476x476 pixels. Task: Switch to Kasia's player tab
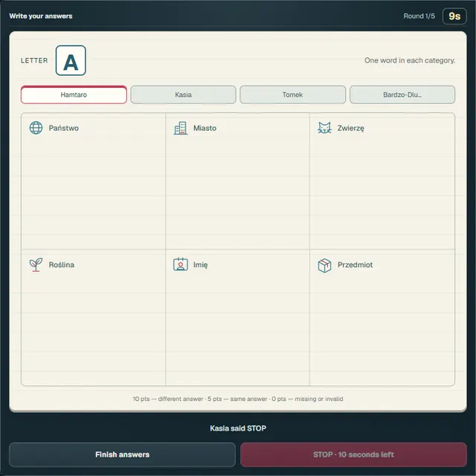click(184, 94)
